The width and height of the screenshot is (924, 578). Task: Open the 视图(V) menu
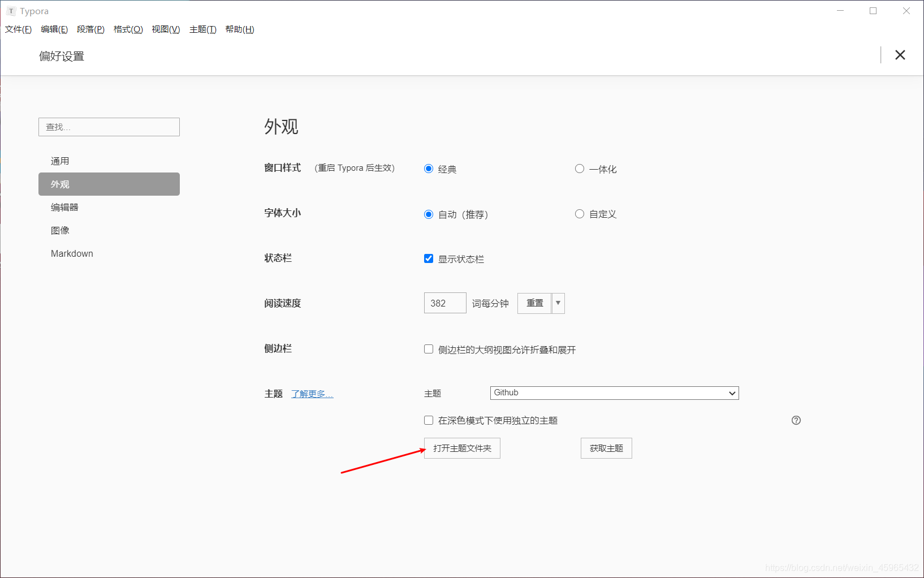166,29
